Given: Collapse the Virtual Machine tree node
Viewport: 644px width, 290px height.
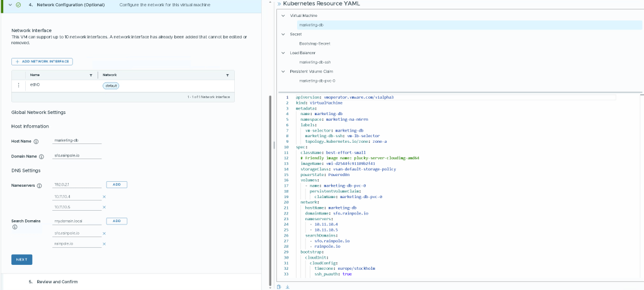Looking at the screenshot, I should point(283,15).
